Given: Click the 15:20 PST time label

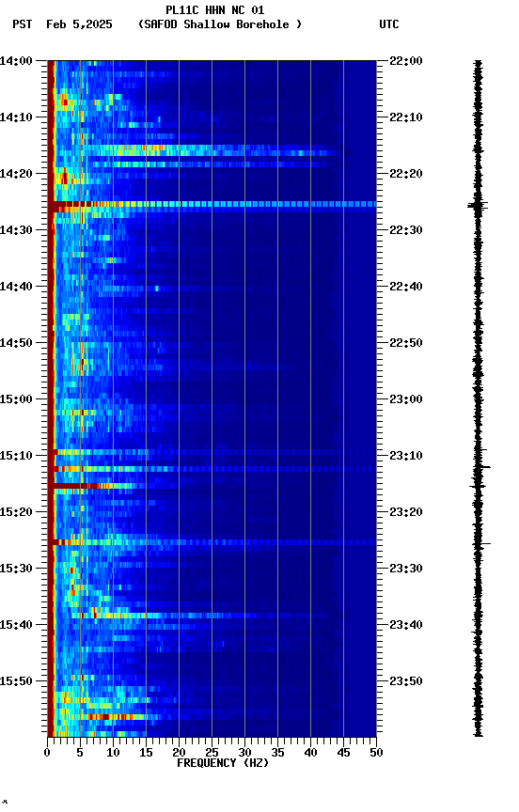Looking at the screenshot, I should tap(16, 512).
